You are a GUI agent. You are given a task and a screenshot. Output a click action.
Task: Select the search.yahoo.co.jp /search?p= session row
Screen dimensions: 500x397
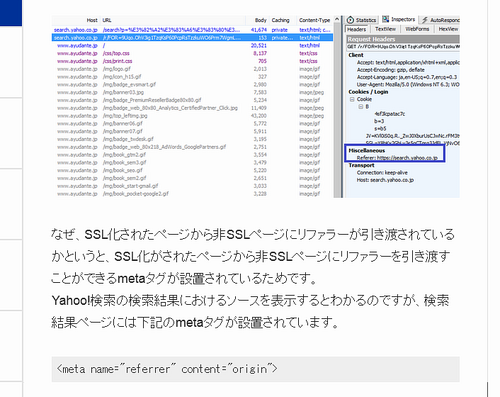(192, 30)
